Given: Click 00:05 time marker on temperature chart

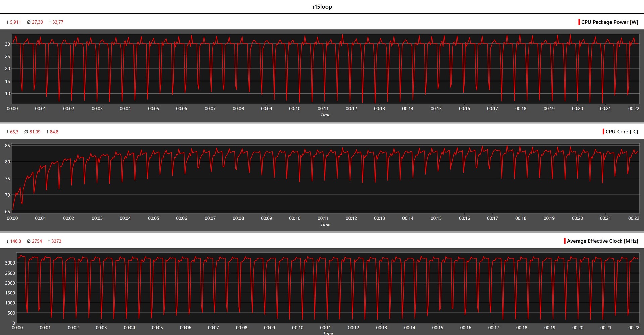Looking at the screenshot, I should (x=153, y=218).
